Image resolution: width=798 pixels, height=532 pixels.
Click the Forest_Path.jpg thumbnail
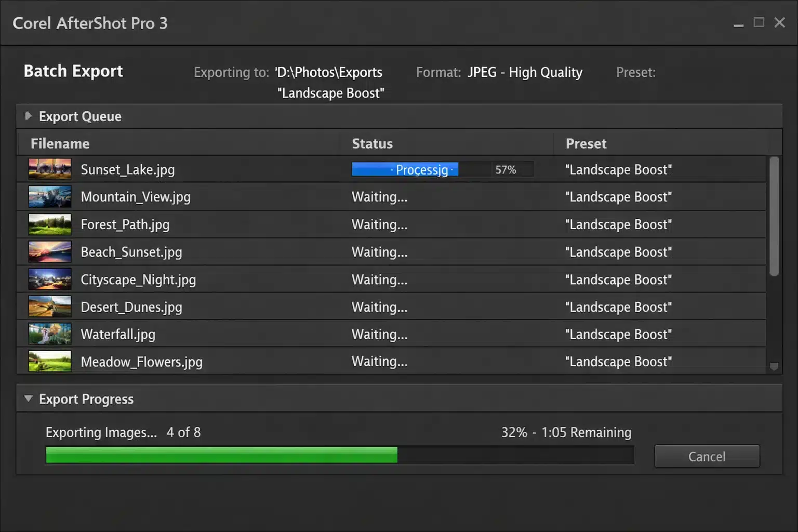click(49, 224)
